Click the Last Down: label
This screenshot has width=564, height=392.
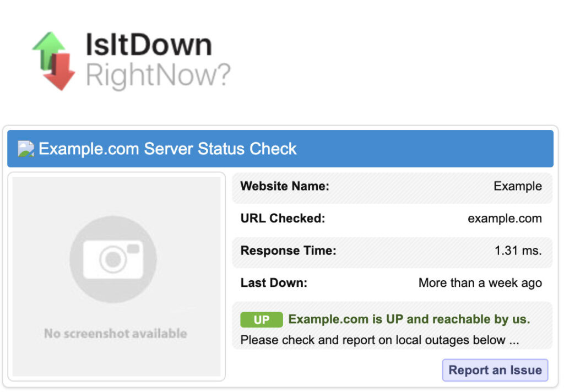tap(274, 283)
